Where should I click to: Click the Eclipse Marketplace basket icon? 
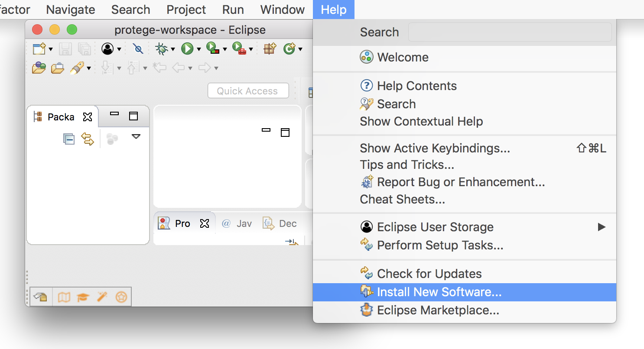[367, 310]
